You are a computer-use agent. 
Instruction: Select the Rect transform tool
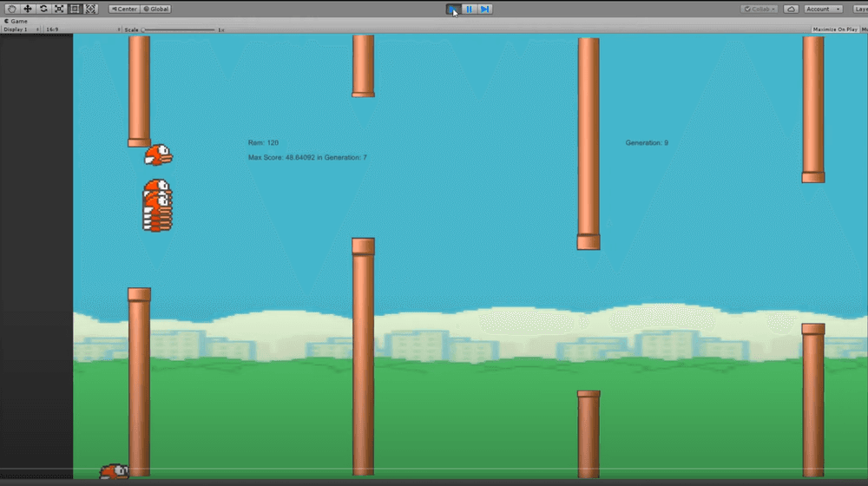point(75,9)
